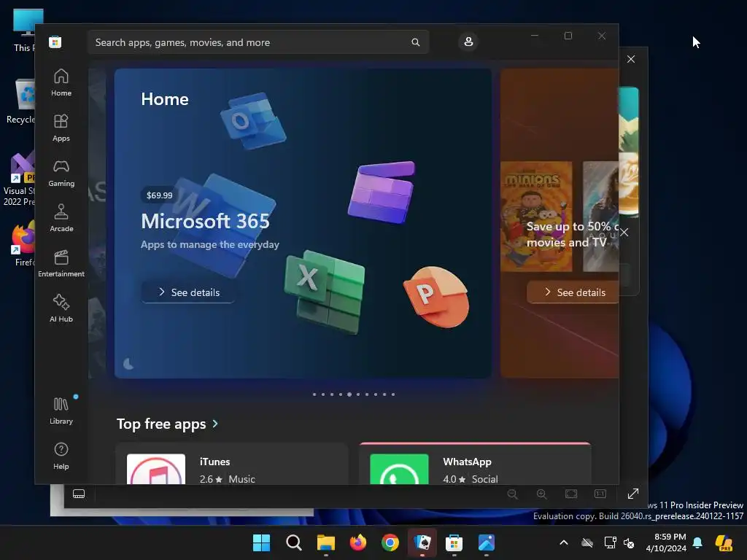Expand Top free apps chevron arrow
The width and height of the screenshot is (747, 560).
215,424
